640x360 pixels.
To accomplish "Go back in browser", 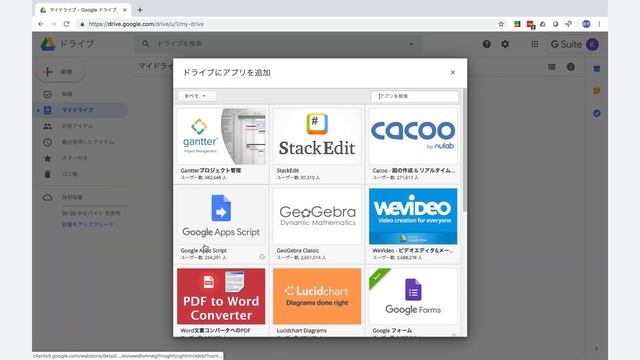I will pos(41,24).
